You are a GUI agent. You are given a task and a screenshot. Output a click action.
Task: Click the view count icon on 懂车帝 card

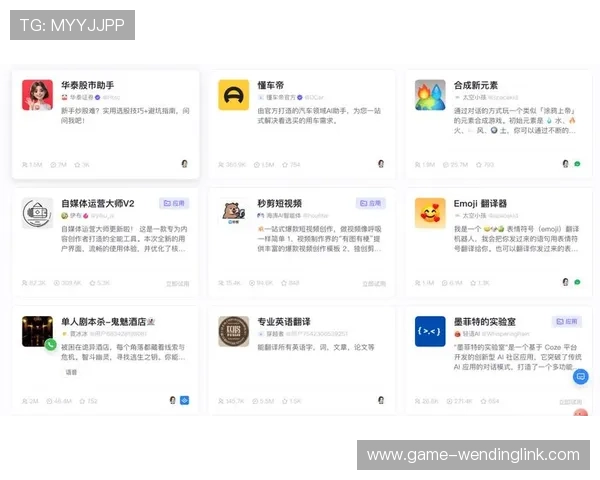click(257, 165)
